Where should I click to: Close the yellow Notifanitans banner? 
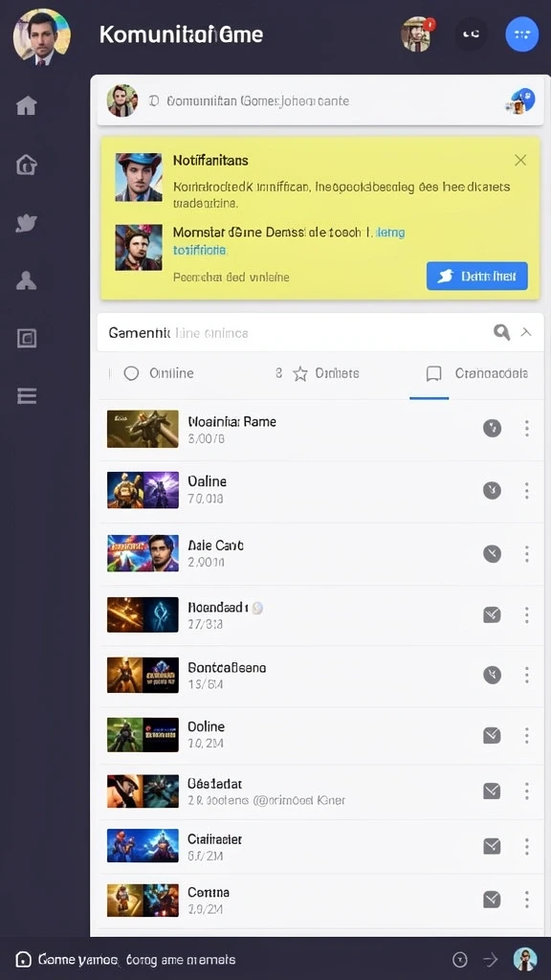520,161
